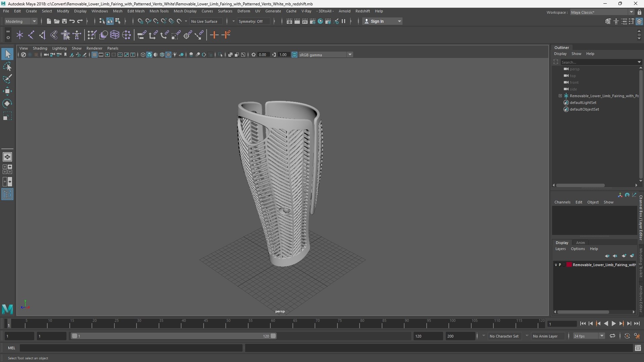
Task: Toggle the viewport grid display button
Action: 95,55
